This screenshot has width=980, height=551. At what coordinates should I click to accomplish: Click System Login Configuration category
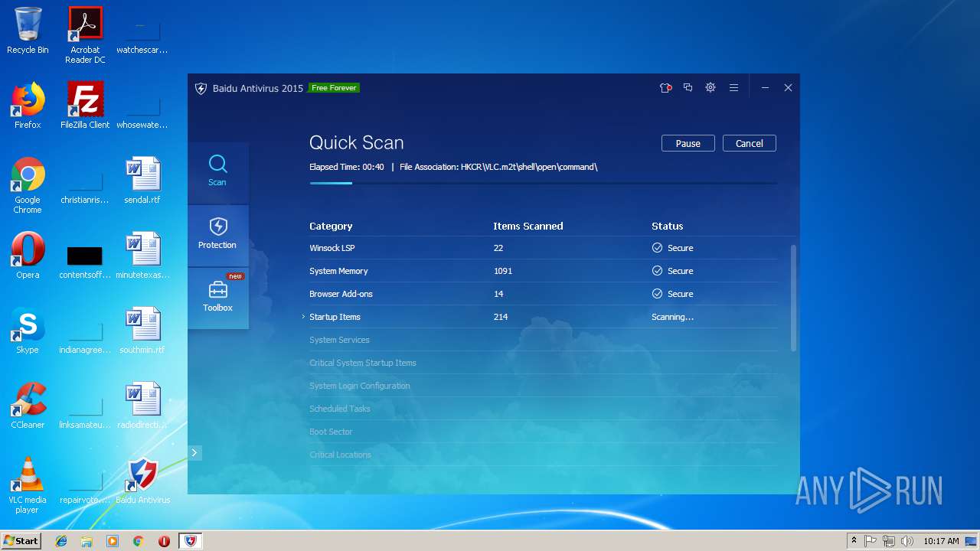[360, 386]
